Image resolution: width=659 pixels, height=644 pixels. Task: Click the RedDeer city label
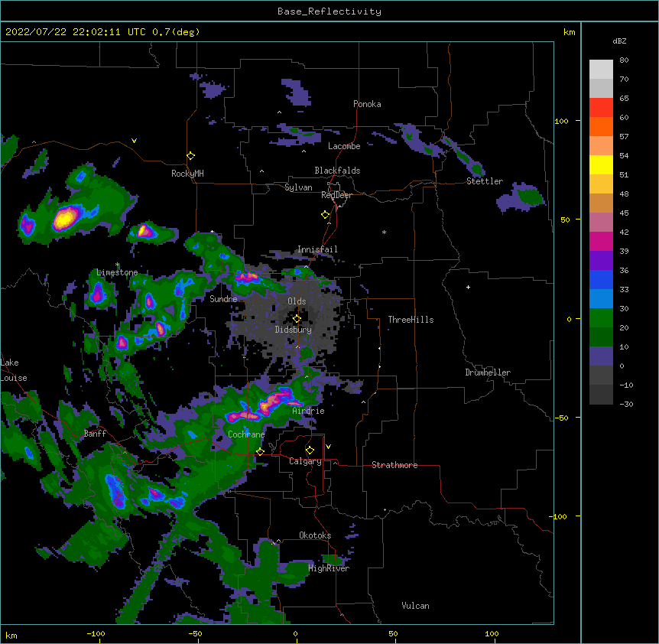[x=336, y=195]
